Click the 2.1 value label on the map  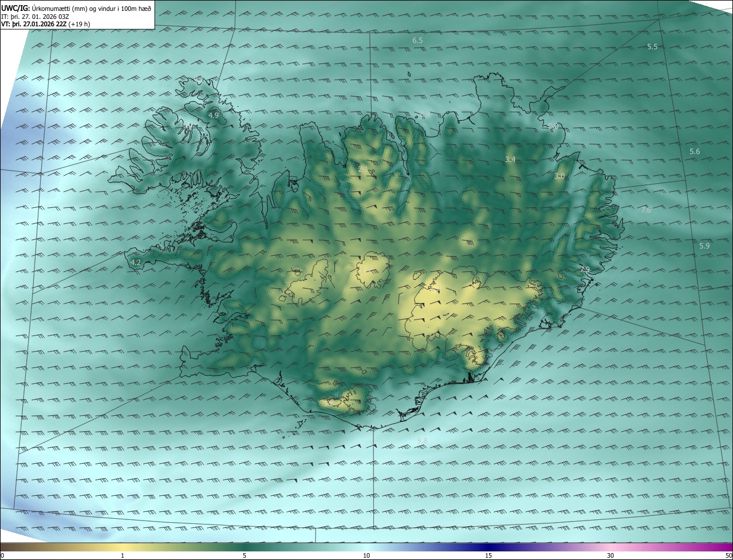tap(363, 169)
